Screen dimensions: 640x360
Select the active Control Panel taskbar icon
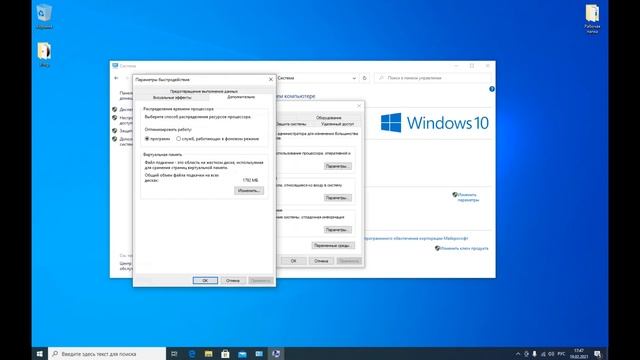(x=276, y=354)
